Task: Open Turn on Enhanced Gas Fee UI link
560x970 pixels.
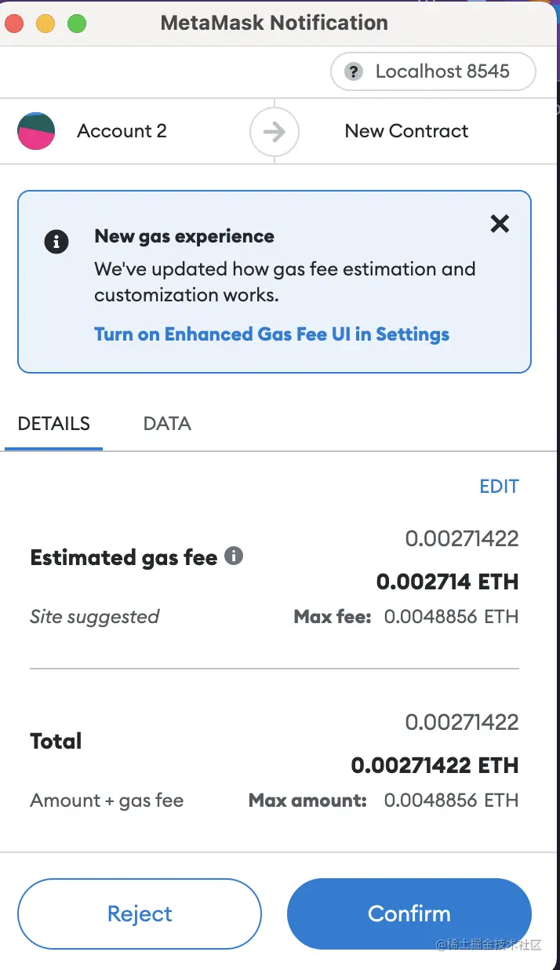Action: [271, 334]
